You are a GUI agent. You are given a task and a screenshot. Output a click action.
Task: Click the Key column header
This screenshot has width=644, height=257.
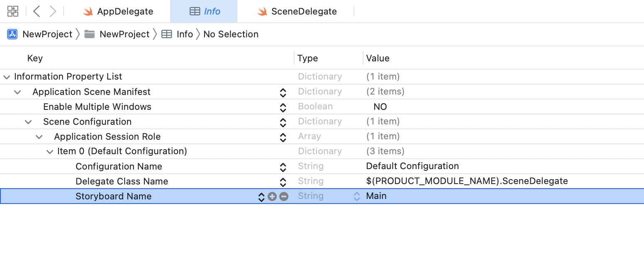[x=35, y=58]
